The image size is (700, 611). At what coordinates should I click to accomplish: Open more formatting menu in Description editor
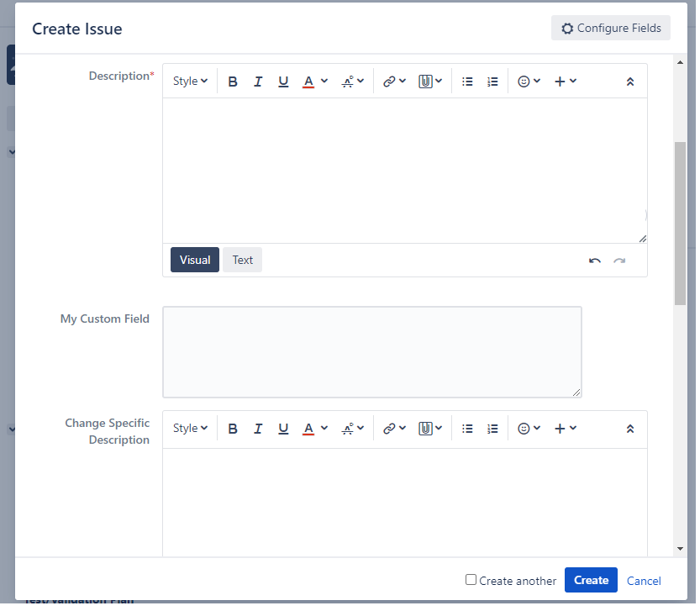[x=353, y=82]
